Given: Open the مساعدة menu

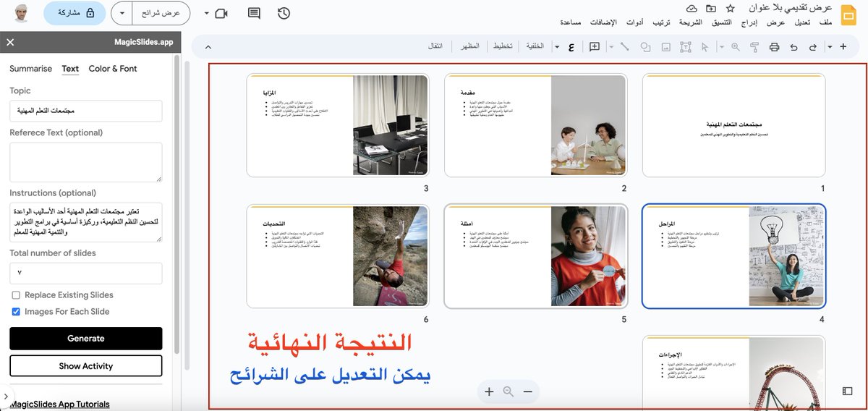Looking at the screenshot, I should (x=571, y=22).
